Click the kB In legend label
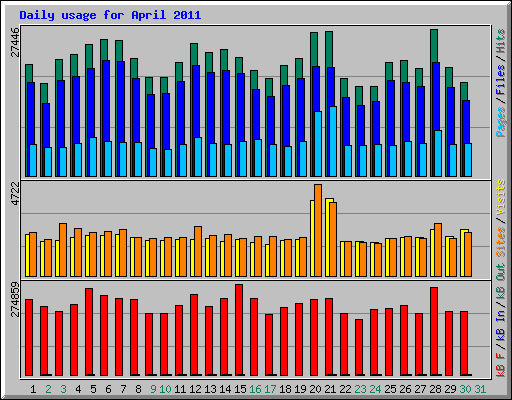 [500, 327]
